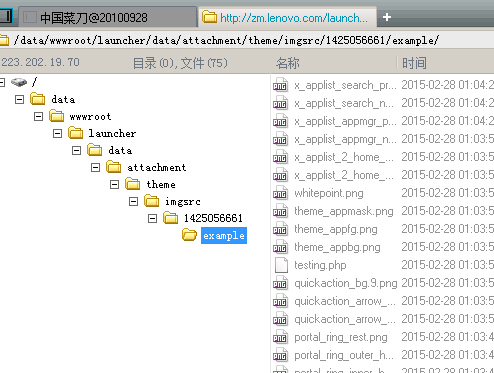
Task: Click the 目录(0), 文件(75) count label
Action: pos(180,63)
